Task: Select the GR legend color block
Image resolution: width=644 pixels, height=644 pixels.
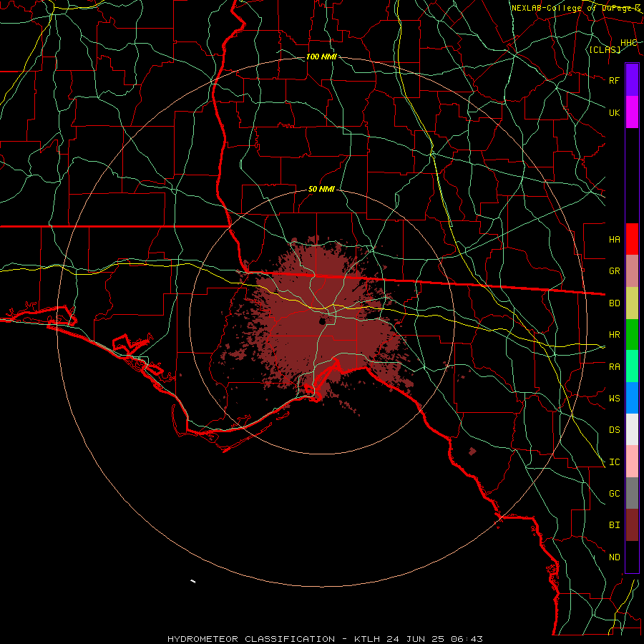Action: pos(632,271)
